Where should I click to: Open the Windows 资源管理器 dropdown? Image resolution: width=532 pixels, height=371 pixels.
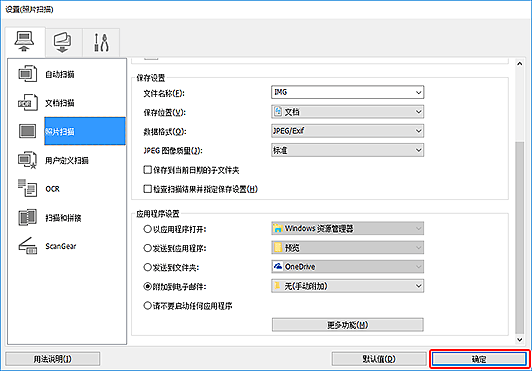pos(347,228)
